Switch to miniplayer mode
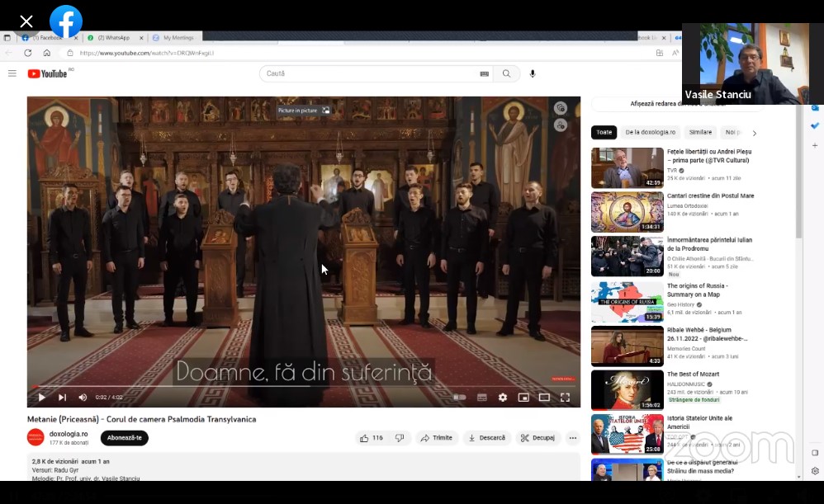Viewport: 824px width, 504px height. (x=523, y=398)
